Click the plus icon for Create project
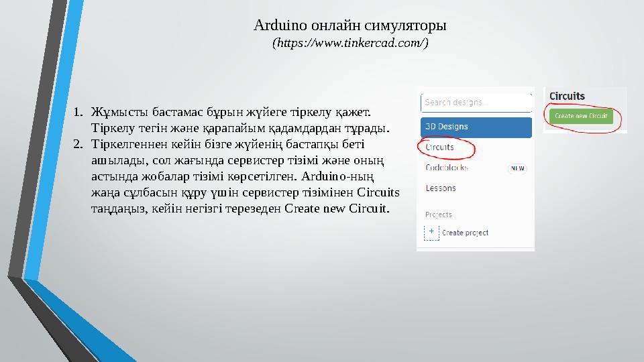This screenshot has width=644, height=362. (431, 233)
